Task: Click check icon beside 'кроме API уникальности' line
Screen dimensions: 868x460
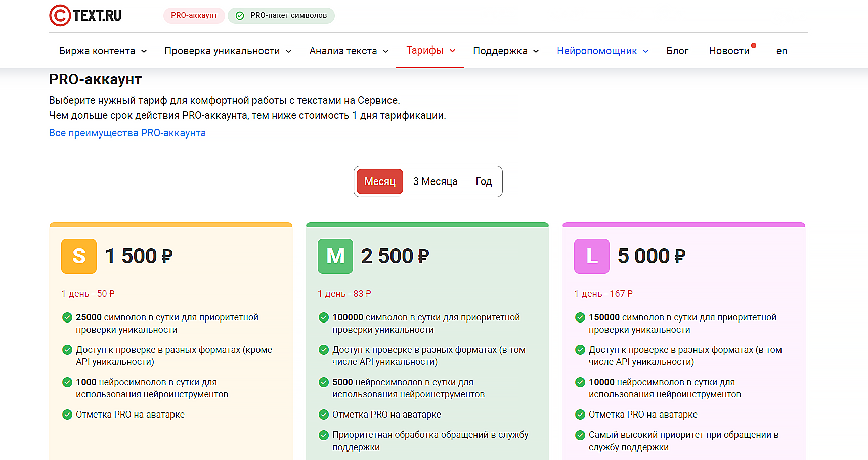Action: tap(67, 350)
